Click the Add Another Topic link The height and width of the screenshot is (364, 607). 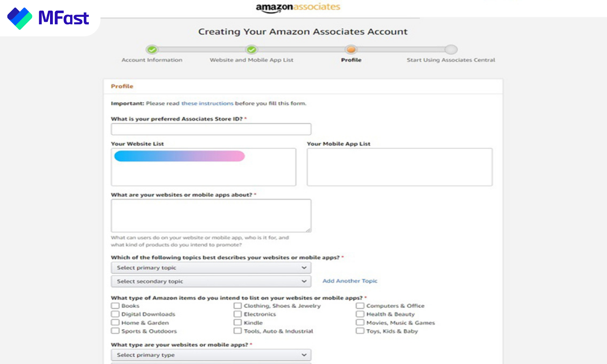[x=350, y=281]
